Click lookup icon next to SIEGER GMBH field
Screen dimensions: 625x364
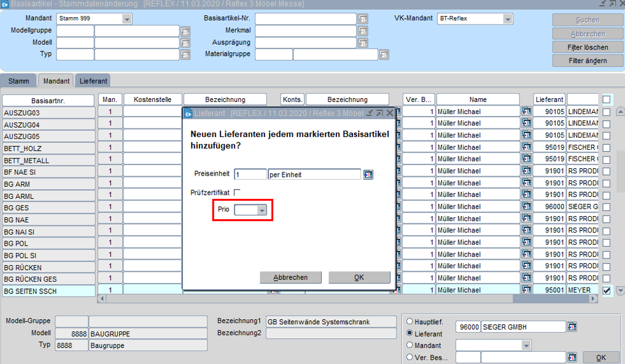tap(572, 327)
